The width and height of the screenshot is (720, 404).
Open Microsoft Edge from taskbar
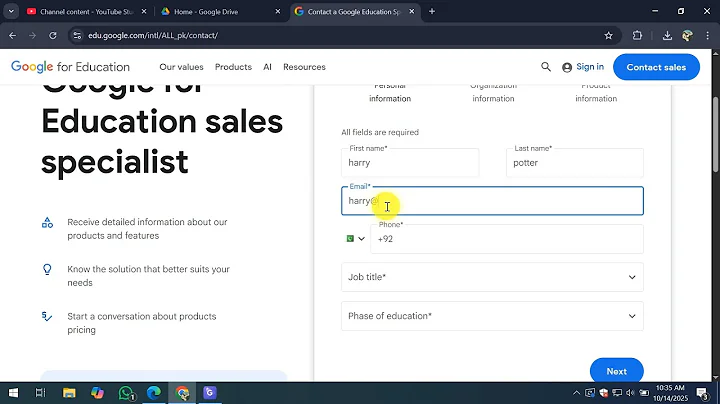[x=154, y=393]
